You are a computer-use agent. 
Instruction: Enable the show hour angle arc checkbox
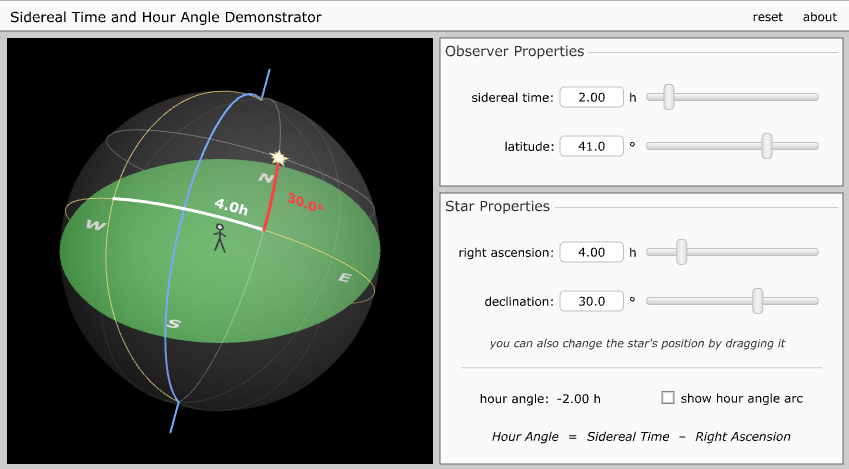(x=668, y=398)
